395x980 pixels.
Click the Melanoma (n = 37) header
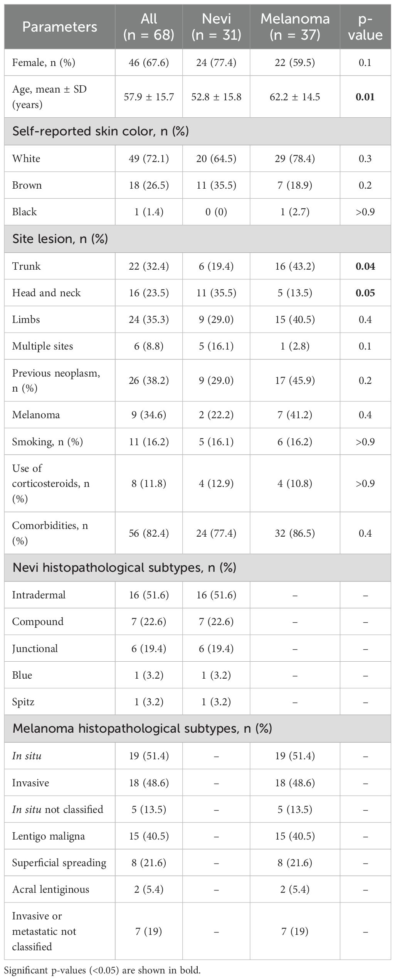[x=295, y=27]
